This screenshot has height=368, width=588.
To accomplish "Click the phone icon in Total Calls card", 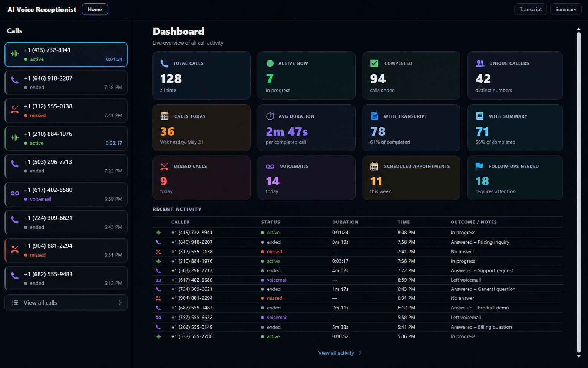I will 164,63.
